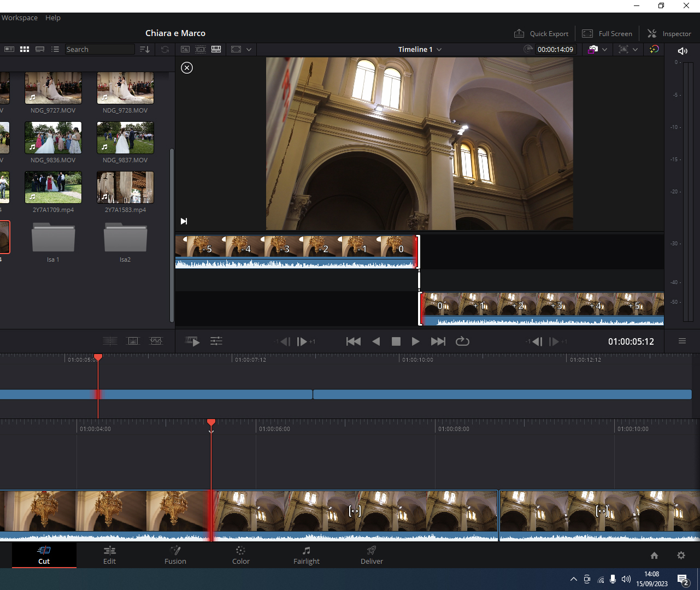Jump to the previous edit point

pyautogui.click(x=354, y=341)
